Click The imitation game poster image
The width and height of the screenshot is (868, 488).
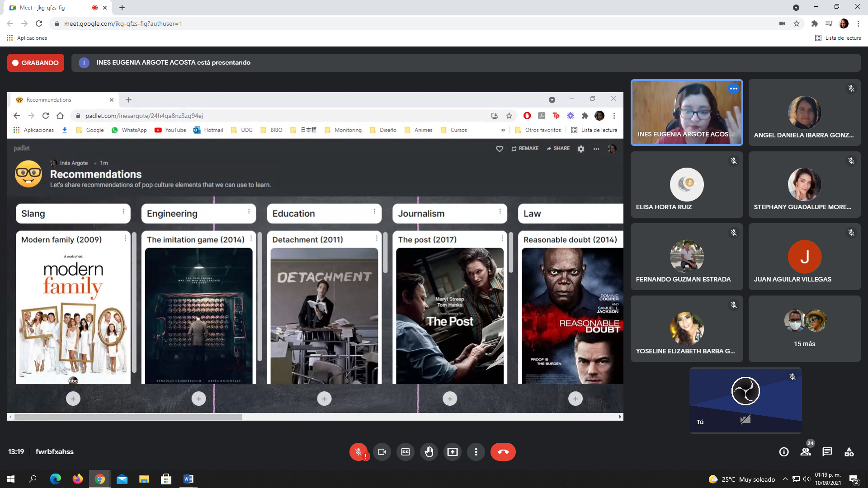click(x=199, y=316)
